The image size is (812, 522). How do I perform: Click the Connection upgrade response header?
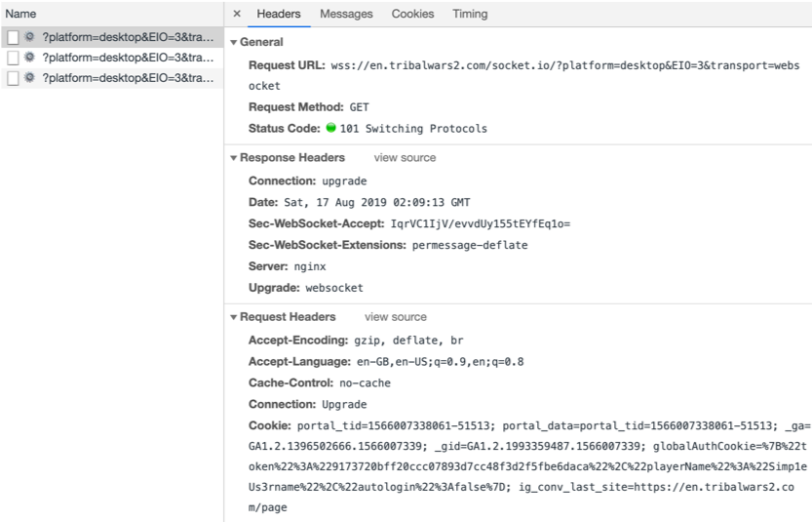(308, 181)
